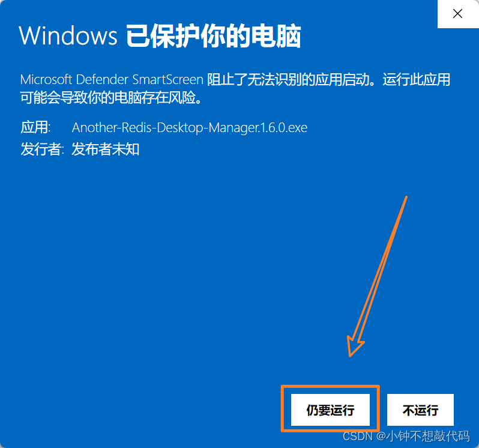Click the @小钟不想敲代码 author watermark
Viewport: 479px width, 448px height.
pos(423,437)
